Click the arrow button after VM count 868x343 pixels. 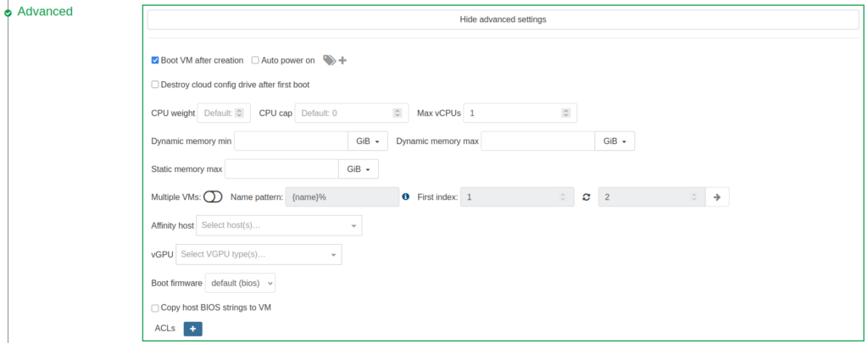(x=716, y=196)
